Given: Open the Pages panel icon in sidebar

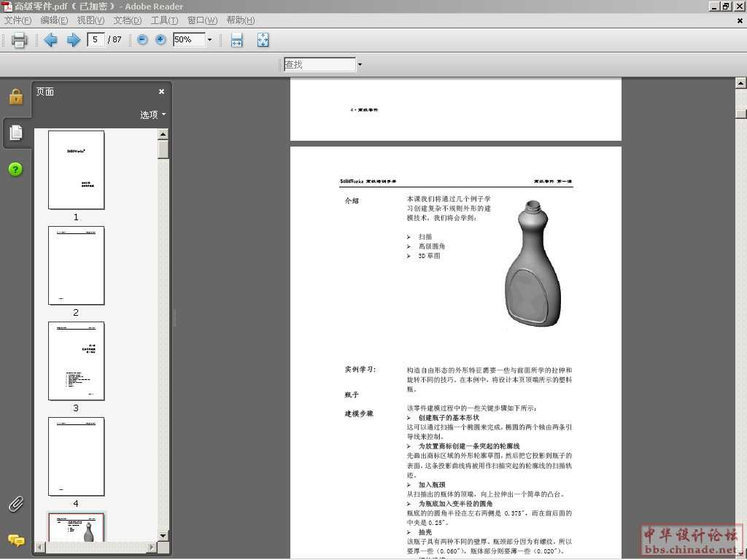Looking at the screenshot, I should click(x=16, y=133).
